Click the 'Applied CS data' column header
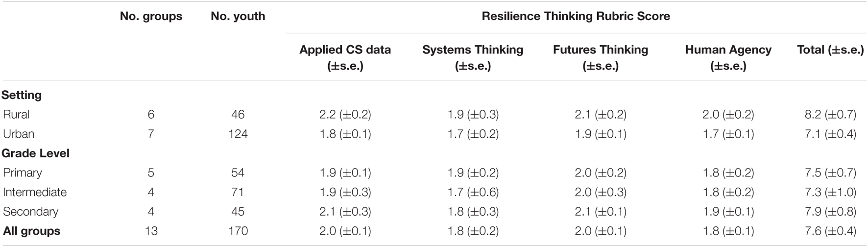This screenshot has width=868, height=247. click(345, 57)
